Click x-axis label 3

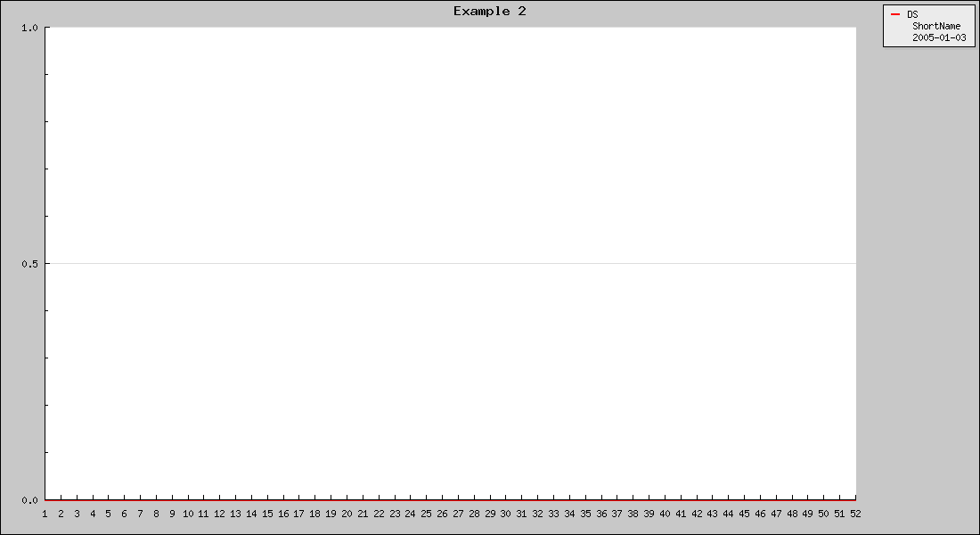[x=77, y=514]
